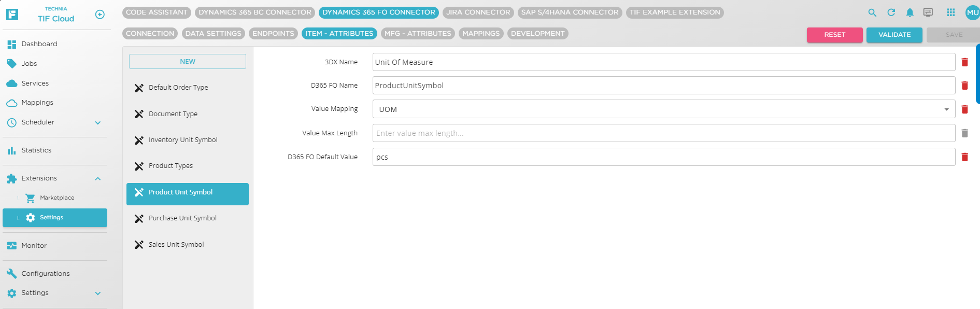
Task: Expand the Scheduler menu chevron
Action: point(98,123)
